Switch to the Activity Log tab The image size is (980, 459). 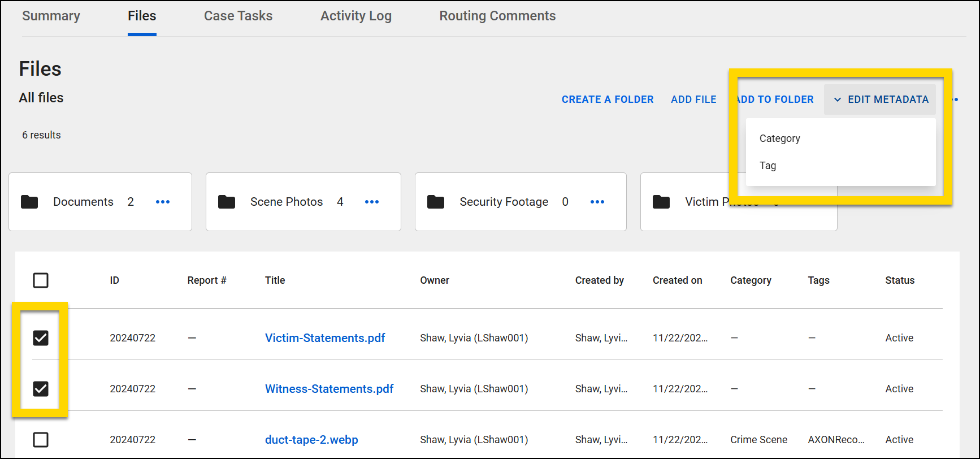coord(355,16)
